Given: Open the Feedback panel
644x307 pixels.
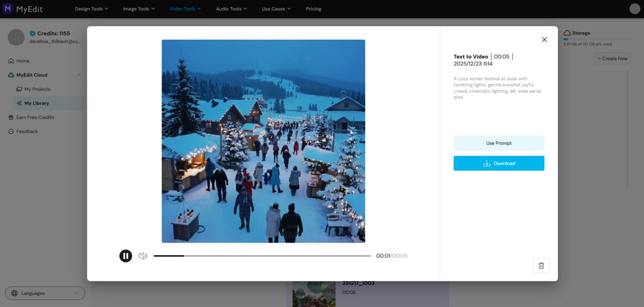Looking at the screenshot, I should 27,131.
